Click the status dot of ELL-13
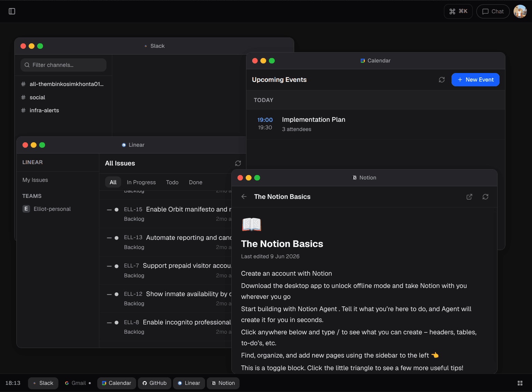The image size is (532, 392). [117, 238]
